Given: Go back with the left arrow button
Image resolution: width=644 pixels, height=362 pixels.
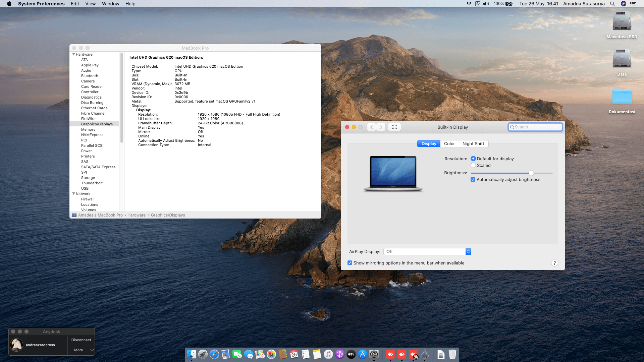Looking at the screenshot, I should pyautogui.click(x=371, y=127).
